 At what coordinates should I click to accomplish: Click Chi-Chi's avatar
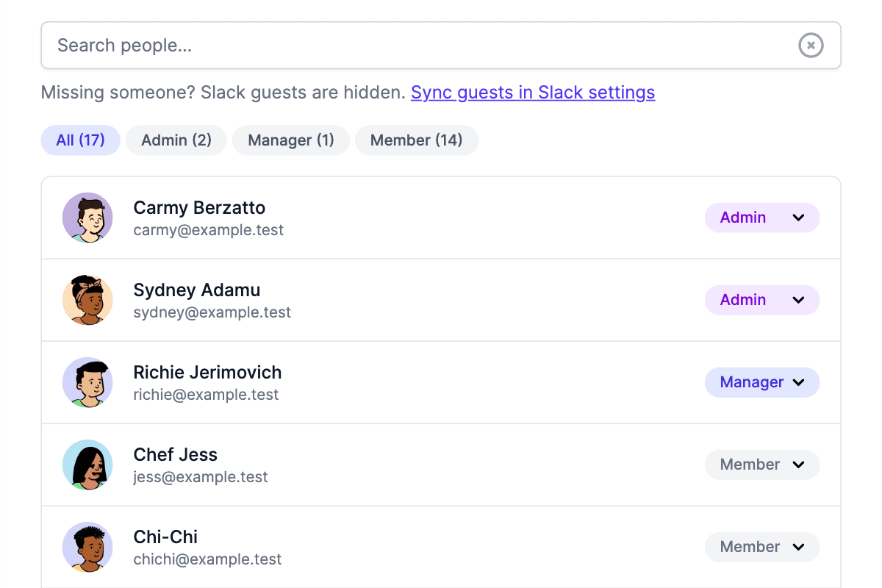point(87,547)
